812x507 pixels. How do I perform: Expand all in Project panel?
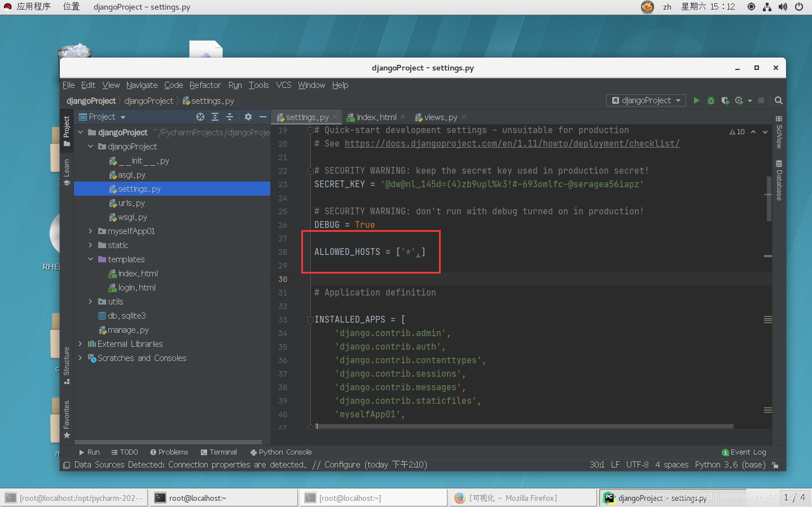tap(215, 117)
